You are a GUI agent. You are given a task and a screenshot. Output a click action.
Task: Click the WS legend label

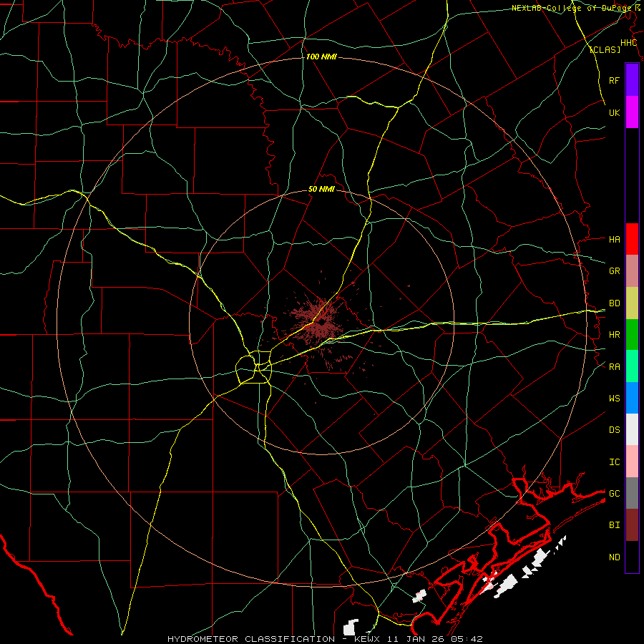[614, 398]
